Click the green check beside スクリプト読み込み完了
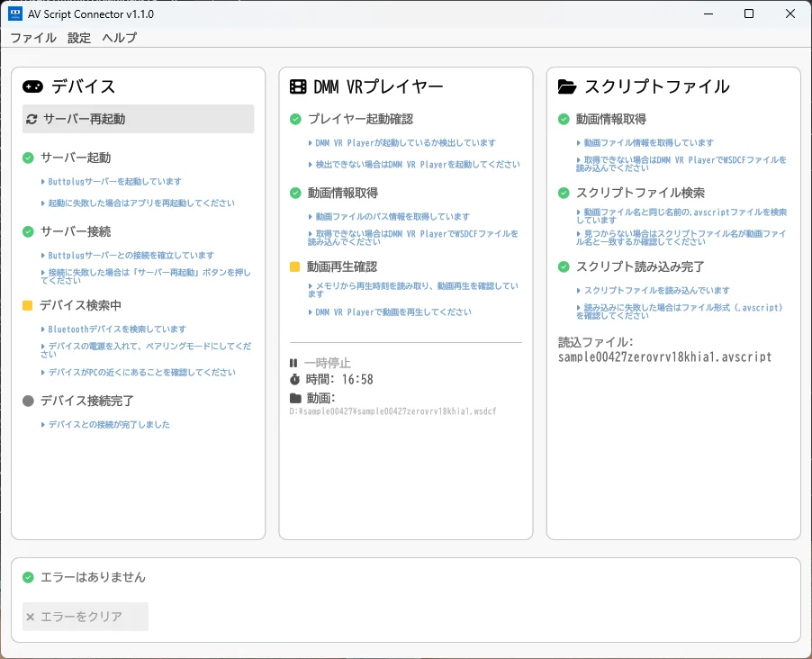812x659 pixels. point(564,266)
